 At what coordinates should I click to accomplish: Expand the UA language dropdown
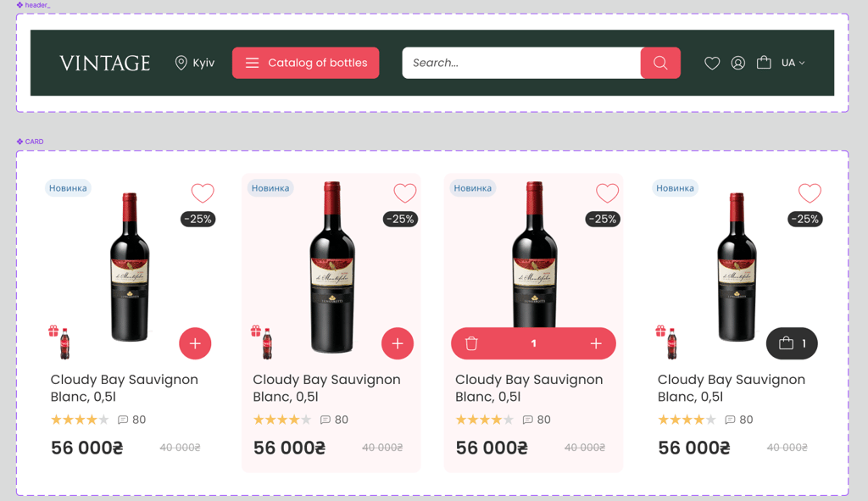pyautogui.click(x=793, y=63)
